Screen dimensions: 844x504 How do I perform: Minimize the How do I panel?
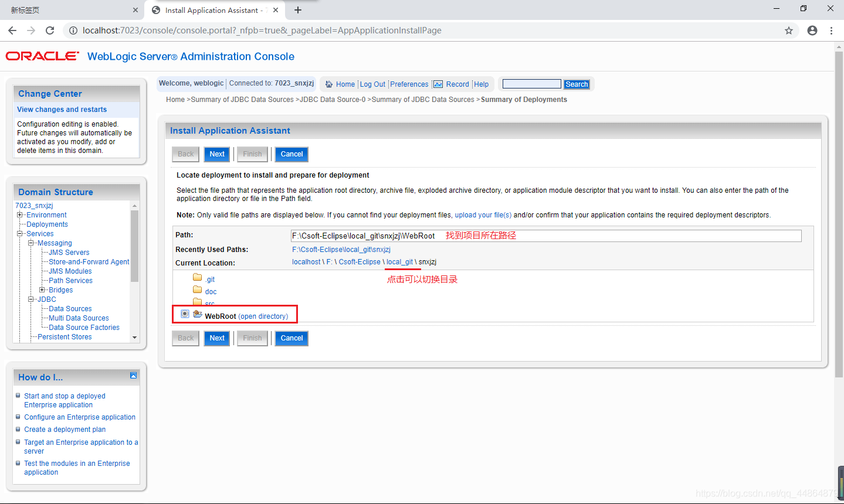(x=134, y=376)
